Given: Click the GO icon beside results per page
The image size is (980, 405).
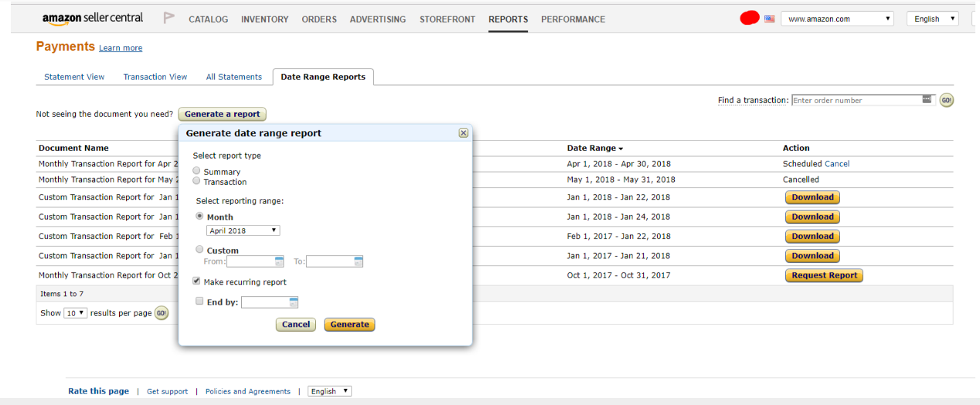Looking at the screenshot, I should pos(162,313).
